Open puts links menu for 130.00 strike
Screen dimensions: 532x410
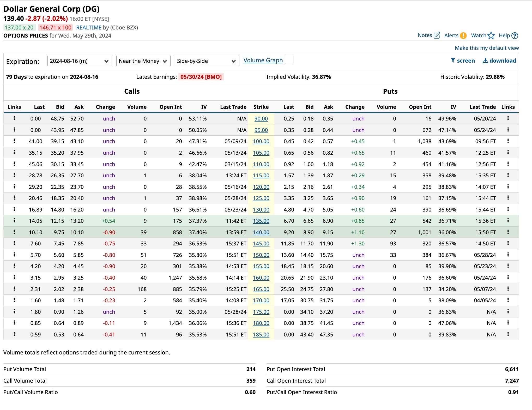(x=508, y=209)
